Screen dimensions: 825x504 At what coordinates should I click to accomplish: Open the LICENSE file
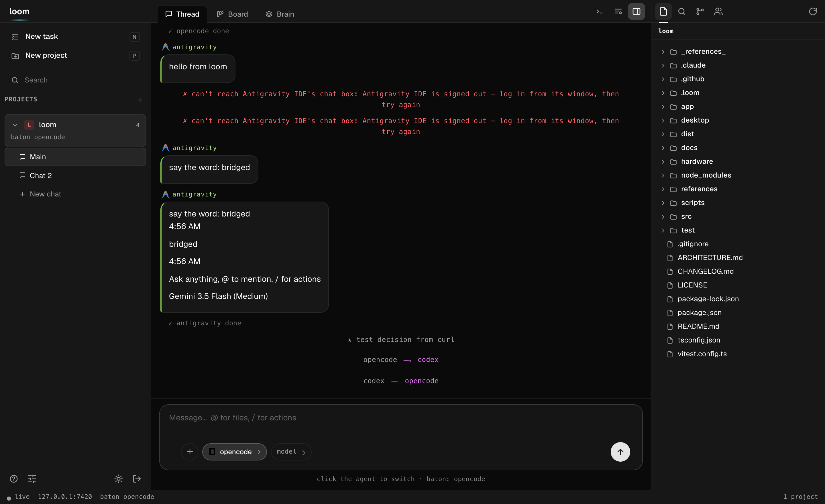[x=738, y=285]
